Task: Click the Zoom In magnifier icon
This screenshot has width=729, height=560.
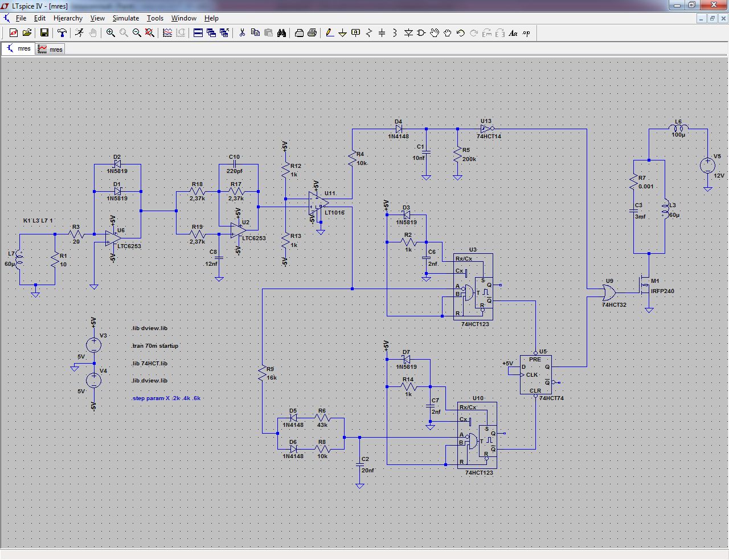Action: [x=110, y=33]
